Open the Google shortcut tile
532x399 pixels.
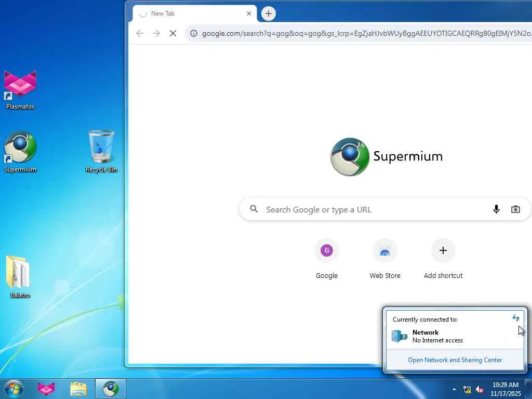[x=326, y=260]
